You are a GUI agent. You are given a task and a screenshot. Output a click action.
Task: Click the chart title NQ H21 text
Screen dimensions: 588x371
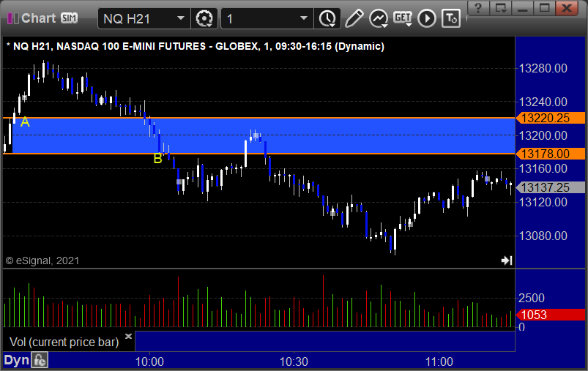(x=195, y=47)
